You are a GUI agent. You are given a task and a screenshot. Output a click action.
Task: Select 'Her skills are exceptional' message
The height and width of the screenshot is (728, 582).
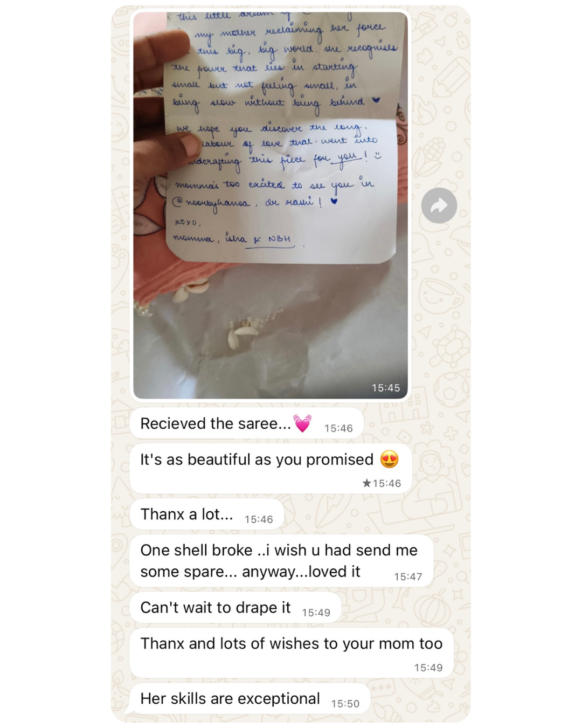click(250, 699)
